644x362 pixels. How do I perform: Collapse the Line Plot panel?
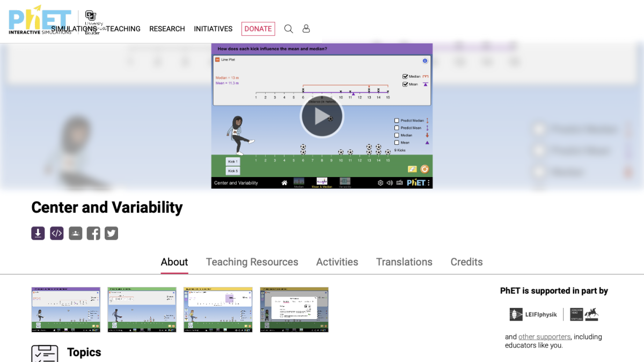click(x=217, y=60)
